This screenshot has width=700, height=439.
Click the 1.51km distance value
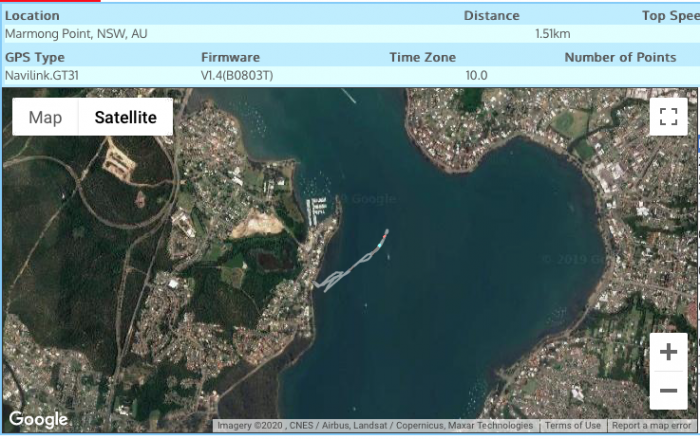click(x=552, y=33)
